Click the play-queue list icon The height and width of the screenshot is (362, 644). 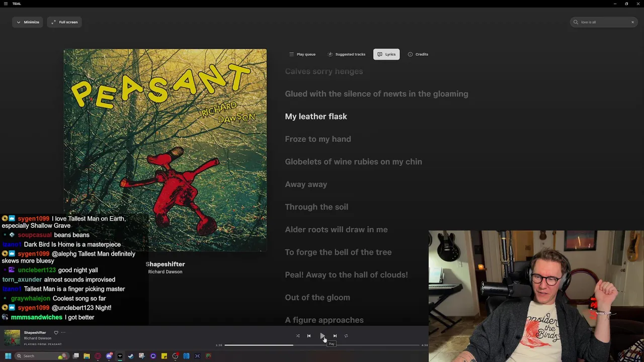click(291, 54)
